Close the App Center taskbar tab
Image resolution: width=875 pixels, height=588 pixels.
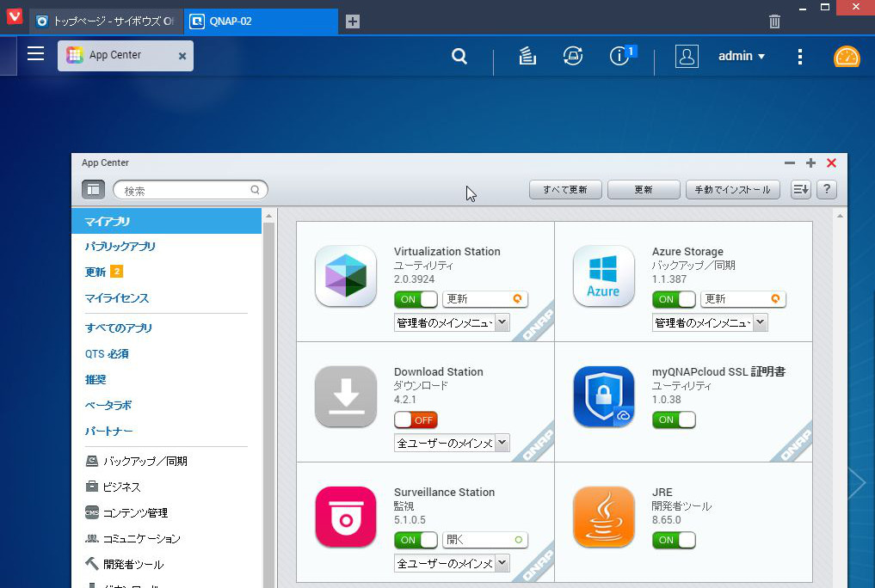[x=182, y=56]
